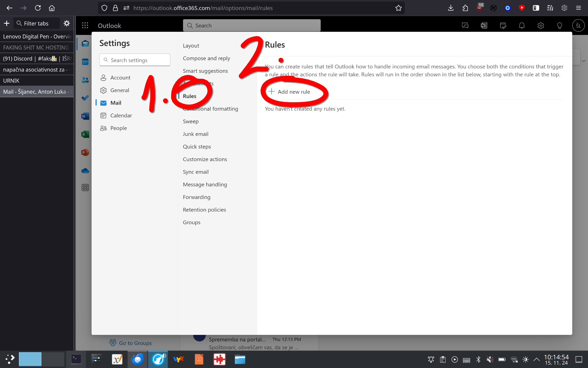
Task: Select the Calendar settings category
Action: (x=121, y=115)
